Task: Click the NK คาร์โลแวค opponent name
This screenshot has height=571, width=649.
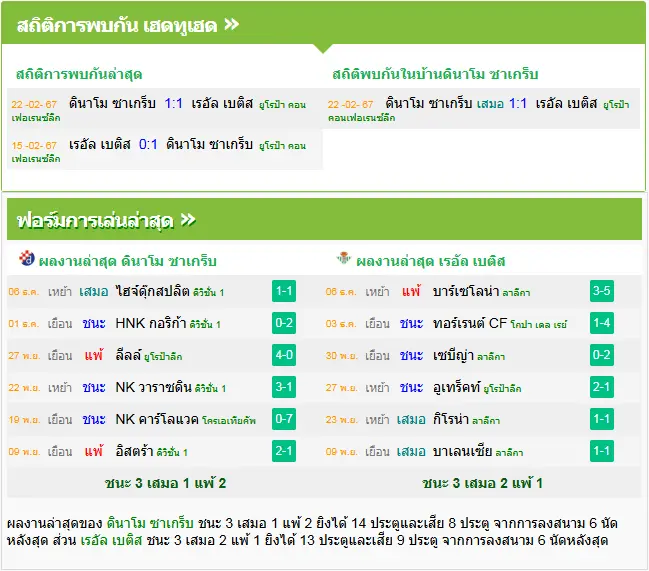Action: pos(157,419)
